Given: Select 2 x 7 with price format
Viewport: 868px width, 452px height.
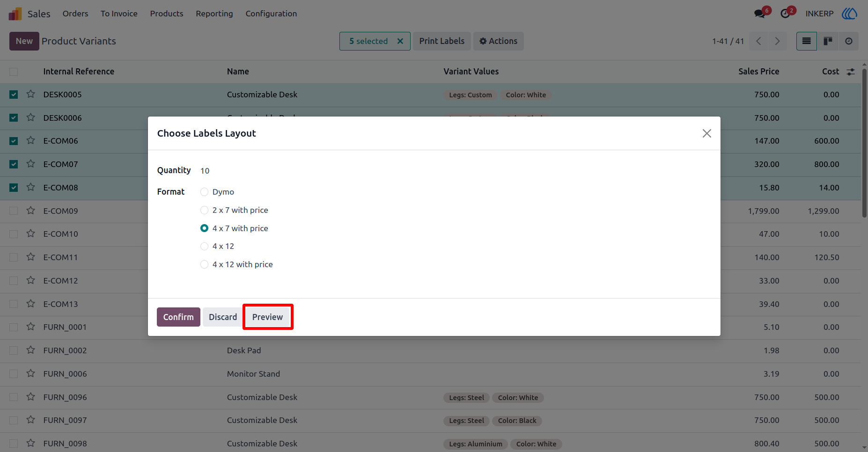Looking at the screenshot, I should coord(204,210).
